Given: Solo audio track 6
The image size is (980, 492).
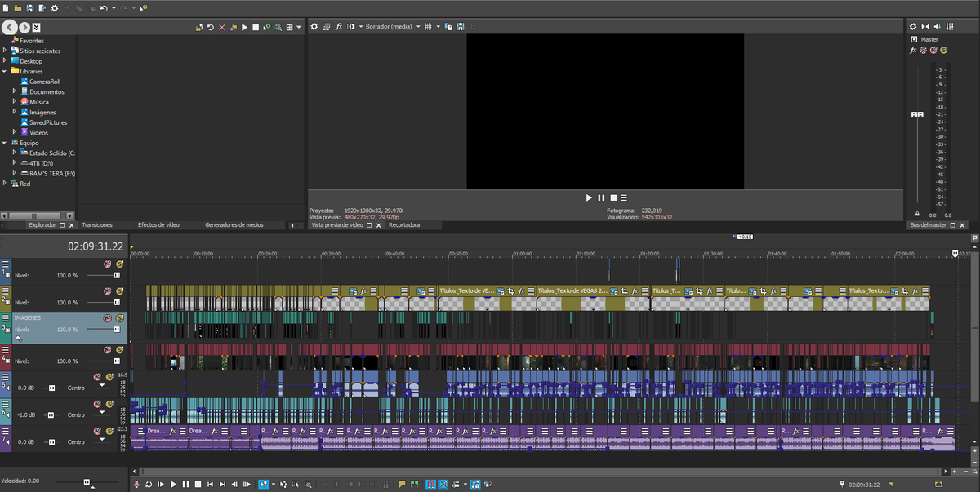Looking at the screenshot, I should (x=109, y=404).
